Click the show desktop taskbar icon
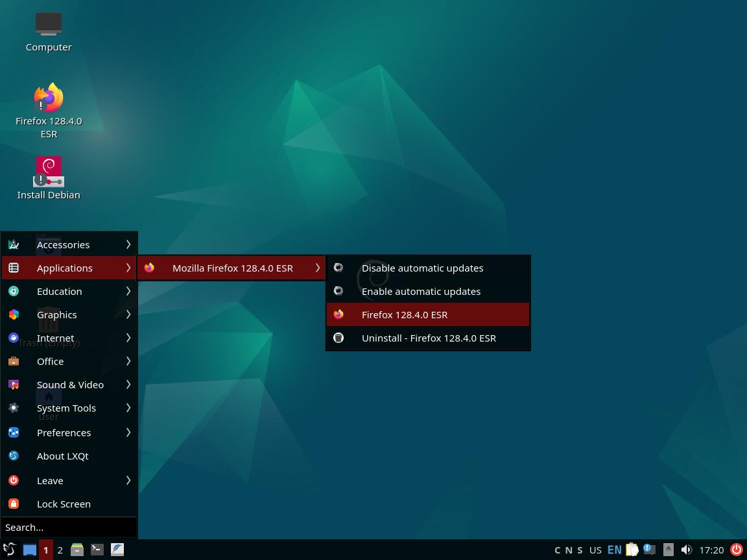 [30, 550]
